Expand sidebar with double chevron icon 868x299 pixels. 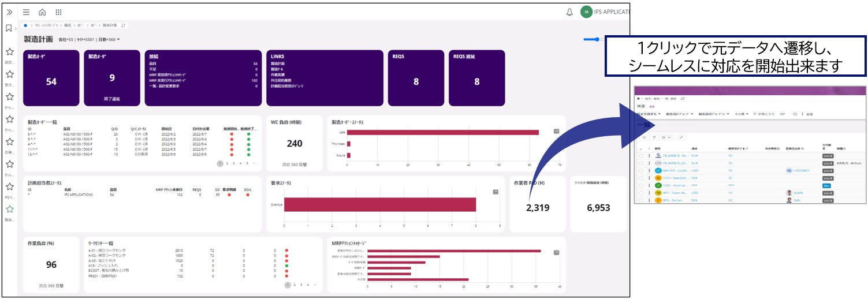(x=9, y=12)
